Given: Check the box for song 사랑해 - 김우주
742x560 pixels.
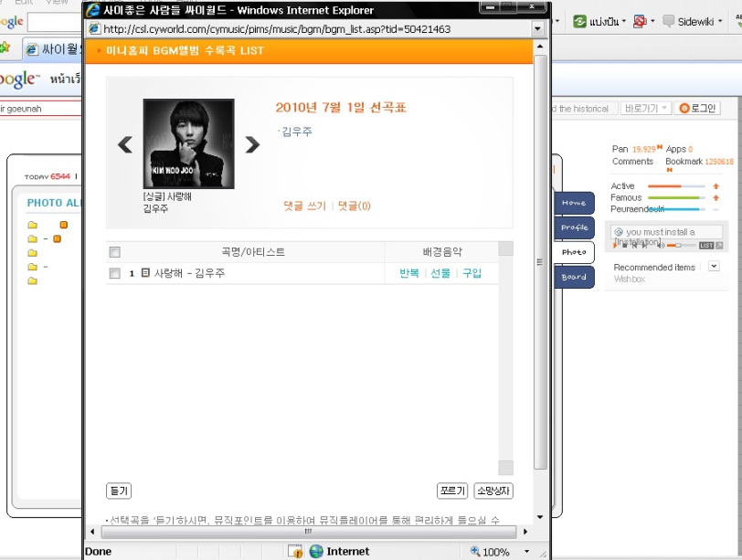Looking at the screenshot, I should point(114,273).
